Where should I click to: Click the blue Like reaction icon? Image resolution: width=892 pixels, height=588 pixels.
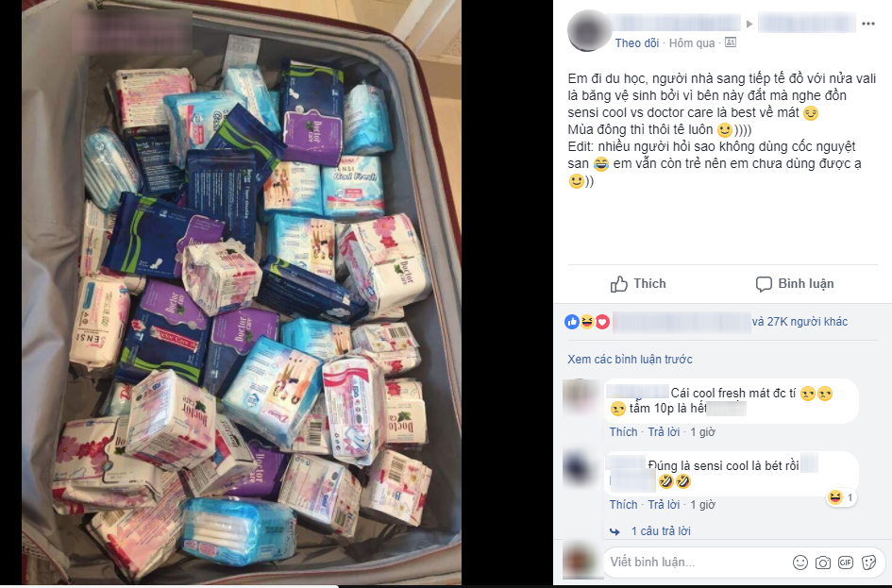pos(572,322)
